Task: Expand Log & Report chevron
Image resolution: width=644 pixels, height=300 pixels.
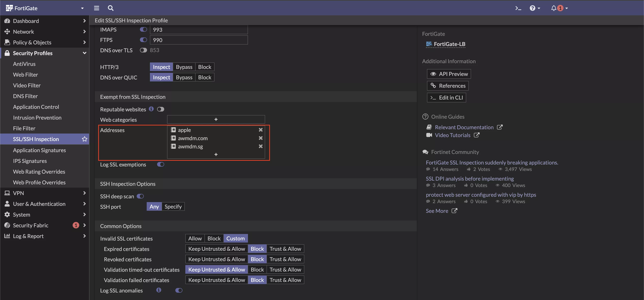Action: pos(84,236)
